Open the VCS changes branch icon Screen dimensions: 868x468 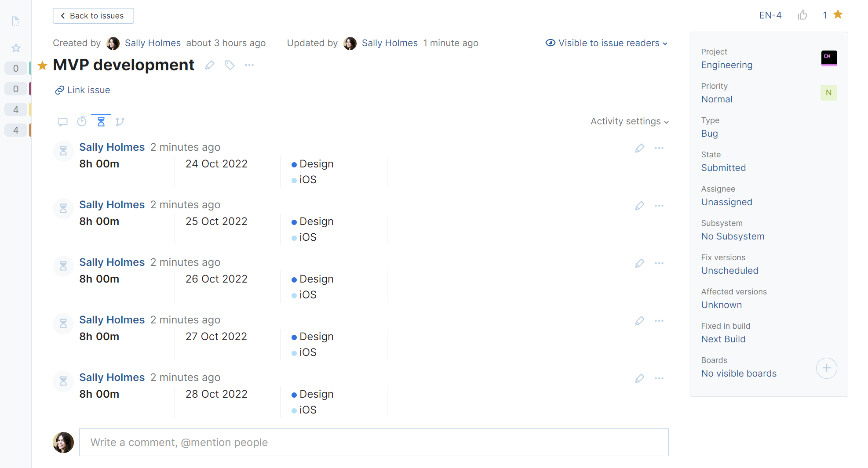coord(120,122)
